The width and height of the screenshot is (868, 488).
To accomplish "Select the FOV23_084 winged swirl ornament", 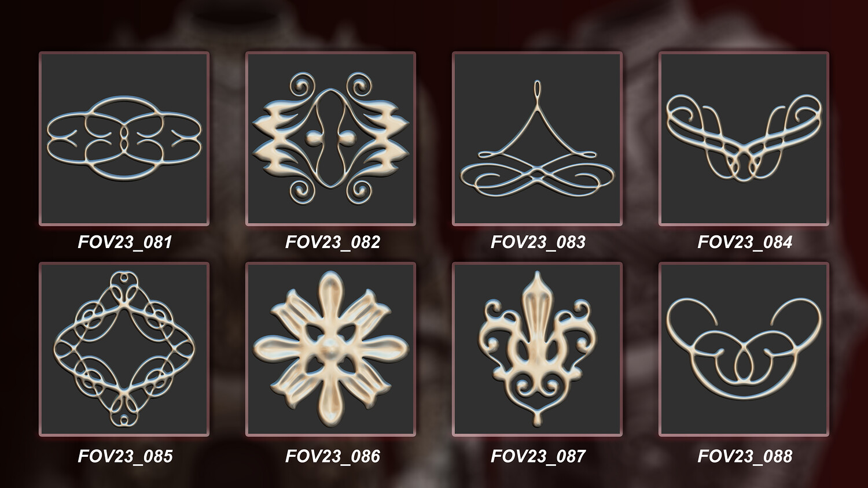I will click(x=744, y=139).
